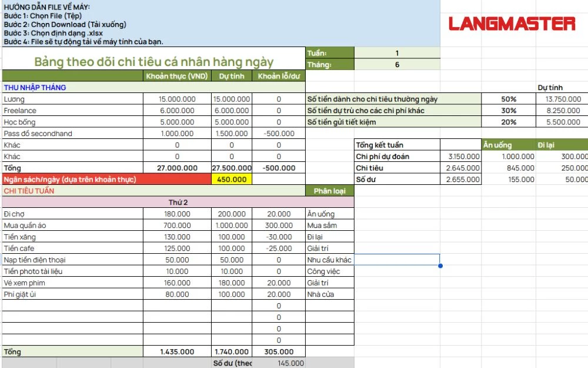Select the Phân loại column header
The image size is (588, 368).
pyautogui.click(x=329, y=191)
